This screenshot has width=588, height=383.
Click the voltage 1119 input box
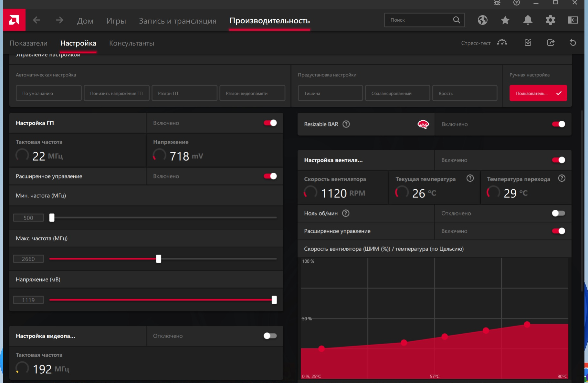pyautogui.click(x=28, y=300)
